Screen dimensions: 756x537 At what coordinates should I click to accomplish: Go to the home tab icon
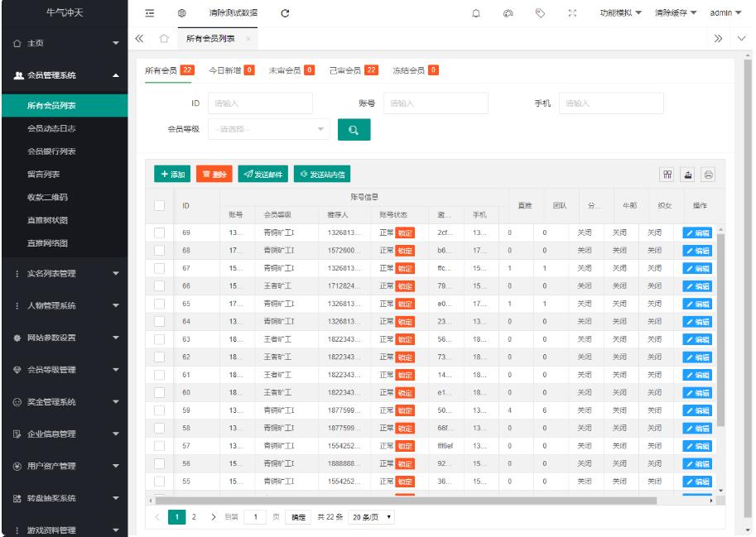(164, 40)
